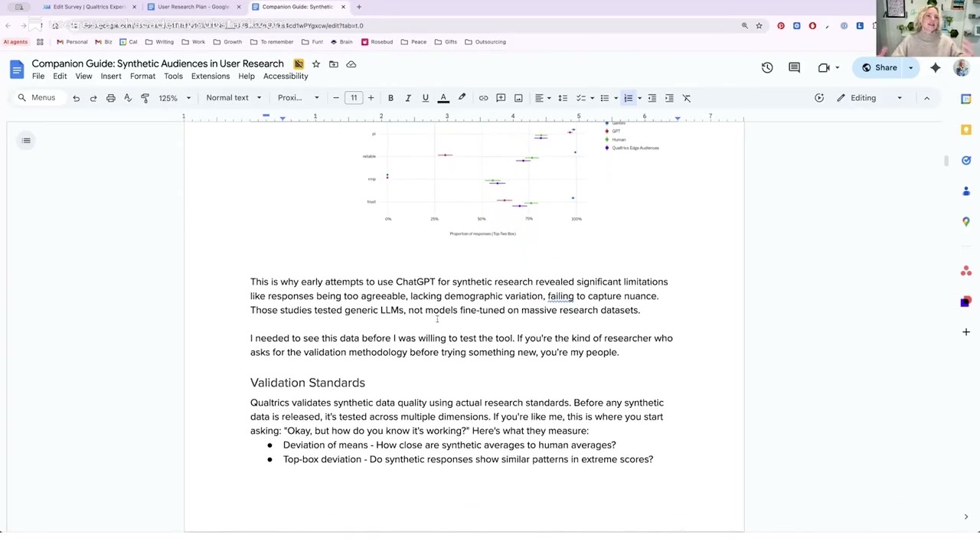
Task: Collapse the toolbar with the chevron
Action: [926, 98]
